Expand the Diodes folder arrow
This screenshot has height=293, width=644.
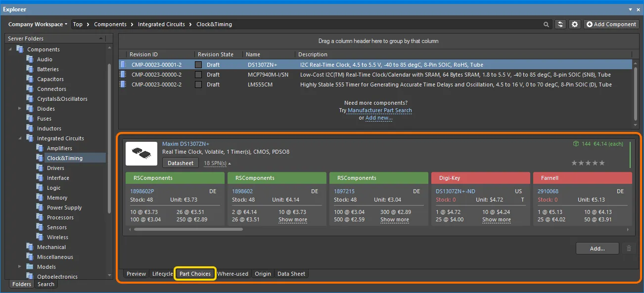[x=20, y=109]
